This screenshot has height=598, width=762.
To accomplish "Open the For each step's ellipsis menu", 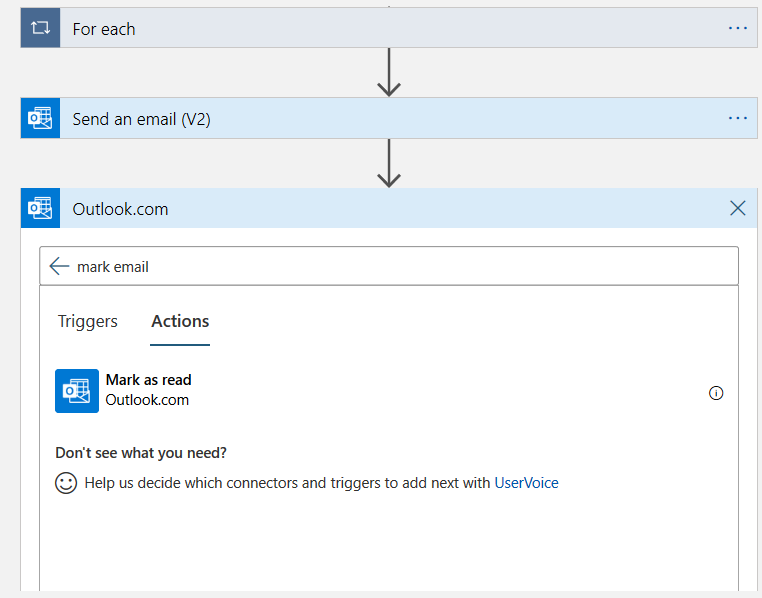I will (738, 28).
